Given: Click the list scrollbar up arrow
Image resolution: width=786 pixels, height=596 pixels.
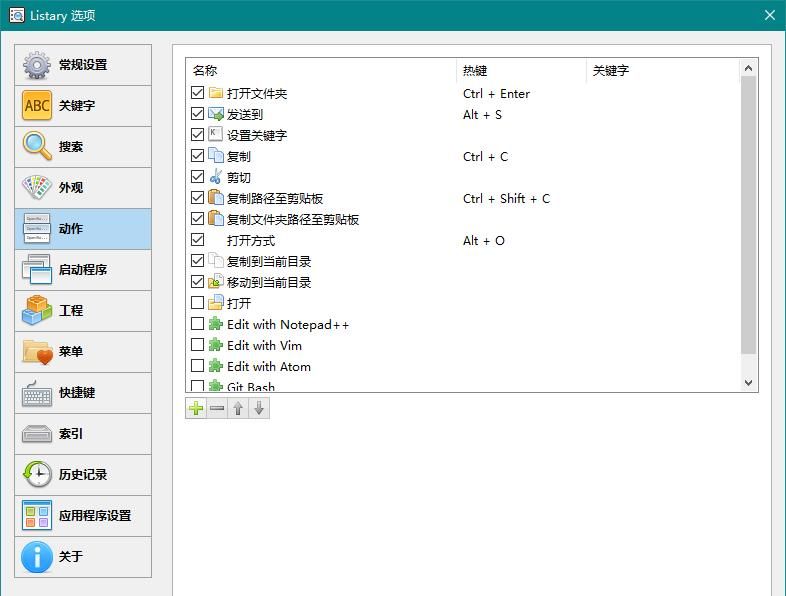Looking at the screenshot, I should tap(748, 68).
